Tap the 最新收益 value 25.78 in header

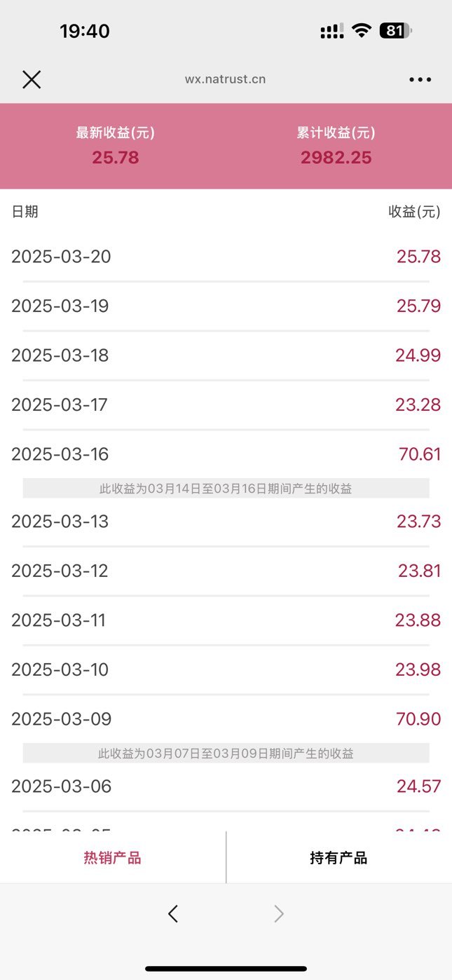(x=116, y=158)
